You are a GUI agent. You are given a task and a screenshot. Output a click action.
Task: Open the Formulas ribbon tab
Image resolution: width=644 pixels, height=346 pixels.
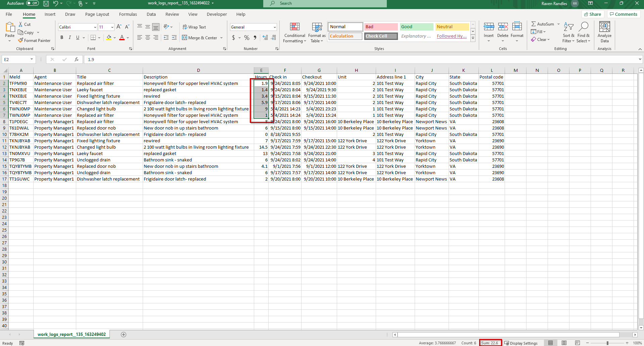point(128,14)
